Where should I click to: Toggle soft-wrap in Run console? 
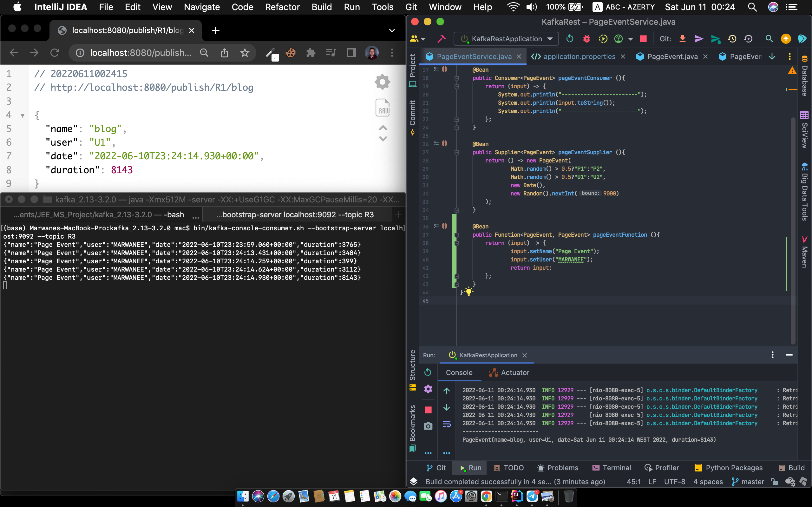coord(446,424)
